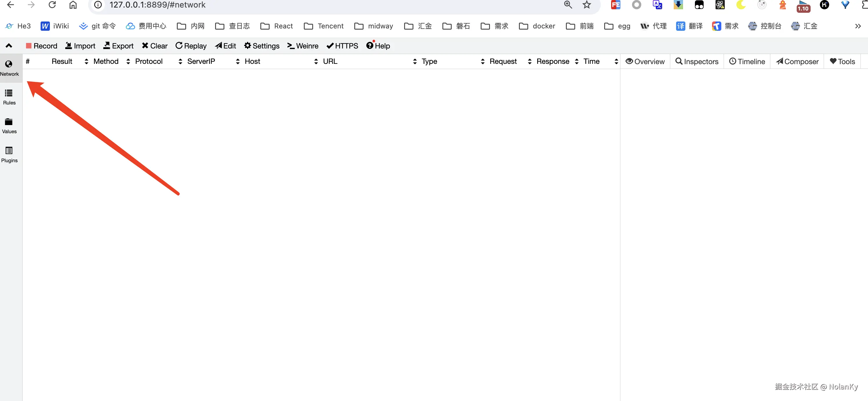Sort by the URL column arrows
The width and height of the screenshot is (868, 401).
click(x=415, y=62)
